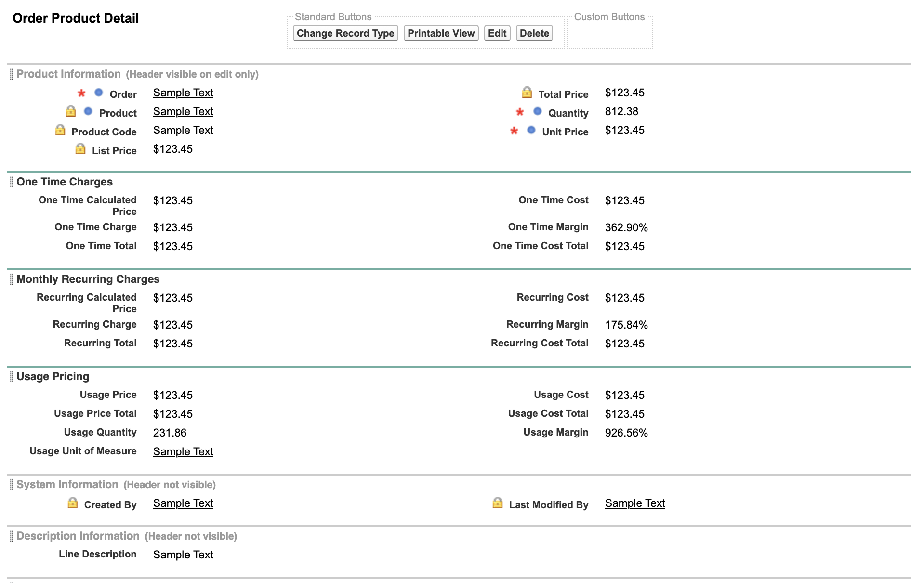Grab the One Time Charges section handle

click(x=11, y=182)
